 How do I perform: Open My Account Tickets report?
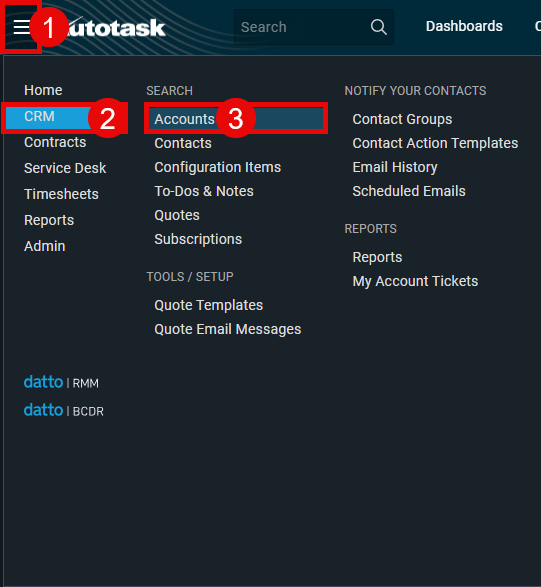coord(415,281)
